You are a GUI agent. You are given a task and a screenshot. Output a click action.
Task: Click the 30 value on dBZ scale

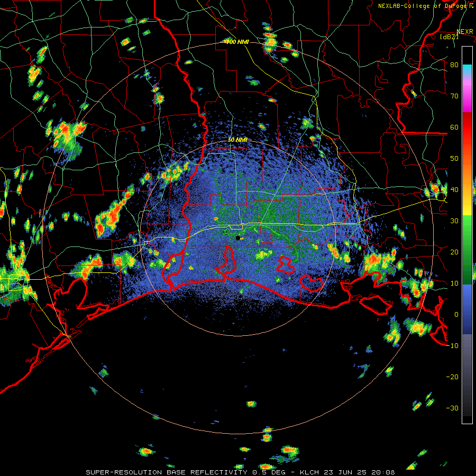pos(454,221)
